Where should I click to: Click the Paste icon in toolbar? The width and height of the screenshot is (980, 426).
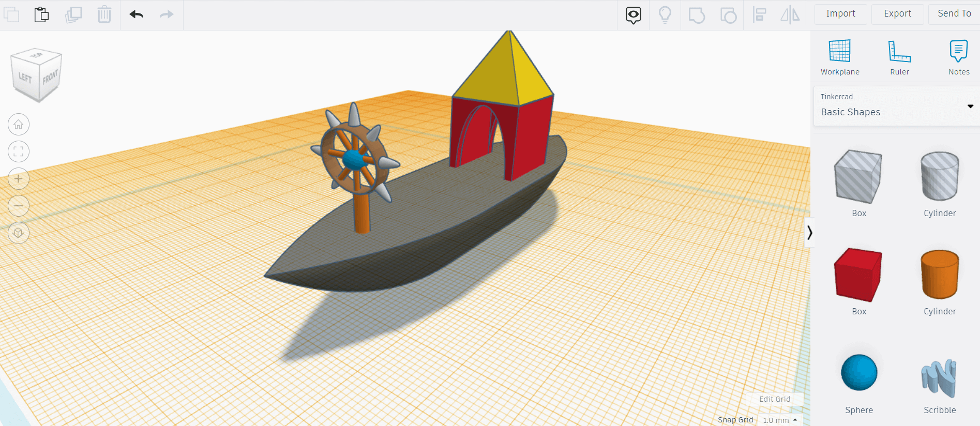(41, 14)
